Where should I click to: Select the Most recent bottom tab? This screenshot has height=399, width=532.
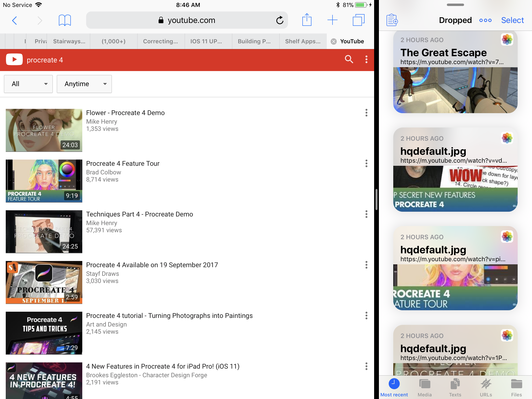394,388
